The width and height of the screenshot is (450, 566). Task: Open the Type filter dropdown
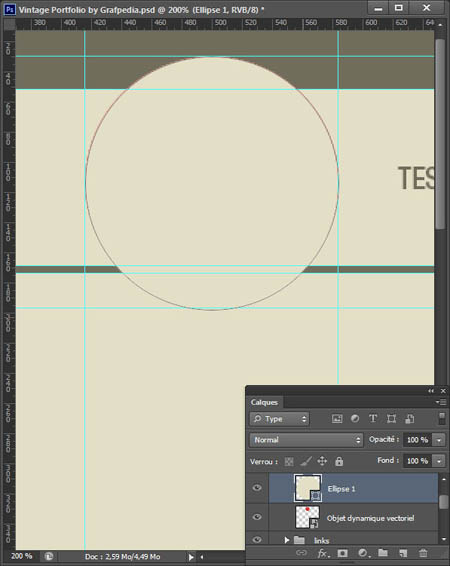(279, 419)
